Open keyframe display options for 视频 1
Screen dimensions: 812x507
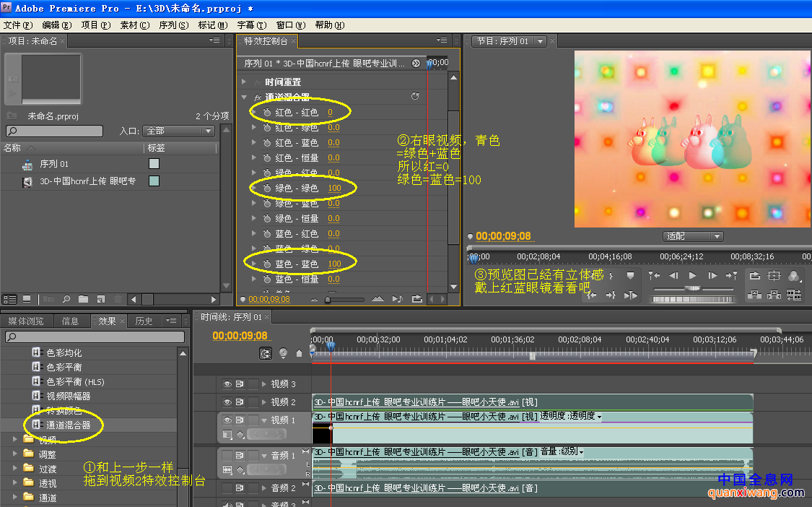tap(240, 434)
